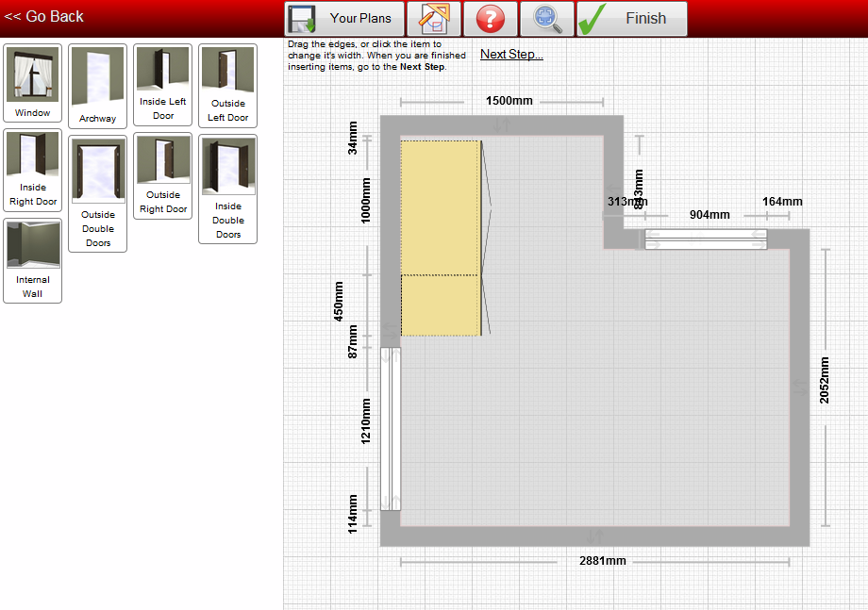This screenshot has width=868, height=610.
Task: Open Your Plans
Action: [345, 19]
